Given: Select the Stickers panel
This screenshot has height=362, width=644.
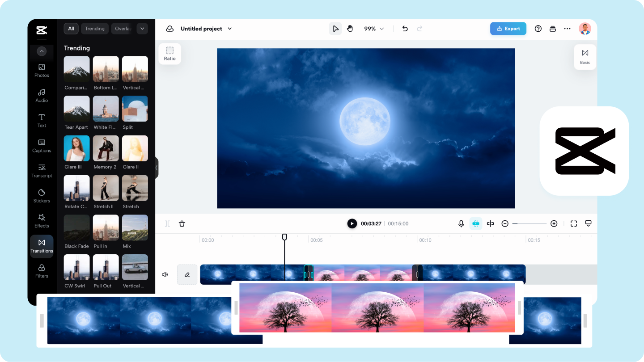Looking at the screenshot, I should click(41, 196).
